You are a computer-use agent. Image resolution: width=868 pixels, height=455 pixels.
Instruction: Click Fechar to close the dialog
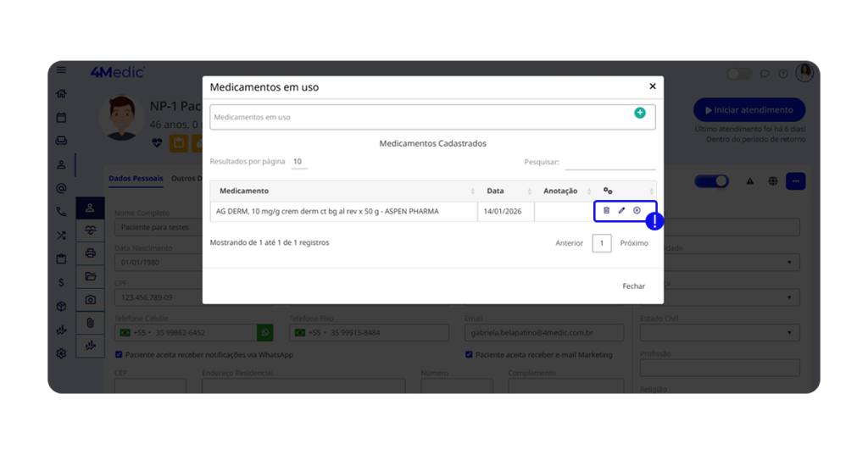click(633, 286)
